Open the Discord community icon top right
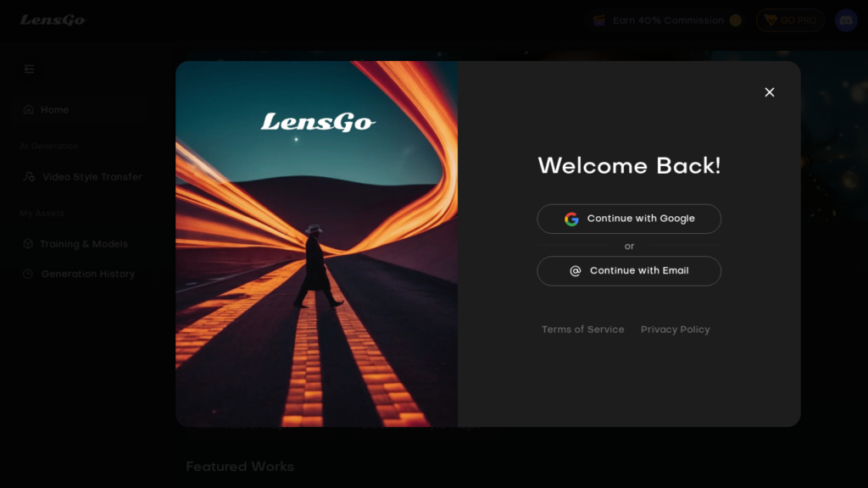The width and height of the screenshot is (868, 488). point(846,19)
